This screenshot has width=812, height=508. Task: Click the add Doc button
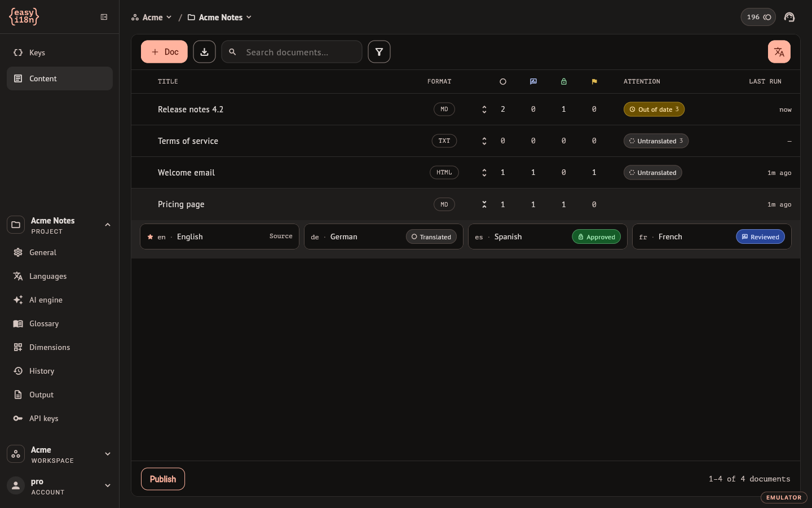point(164,52)
